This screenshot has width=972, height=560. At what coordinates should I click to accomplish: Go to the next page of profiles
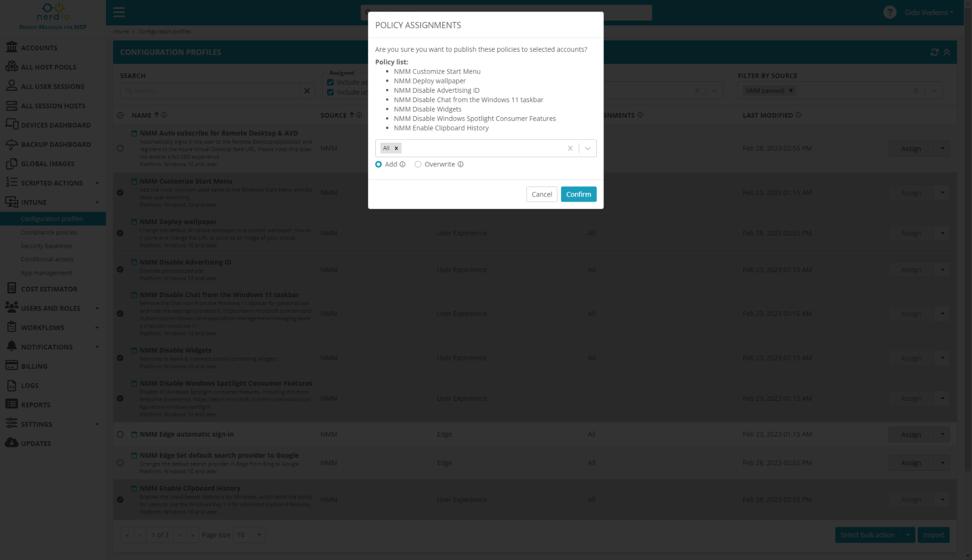[180, 535]
